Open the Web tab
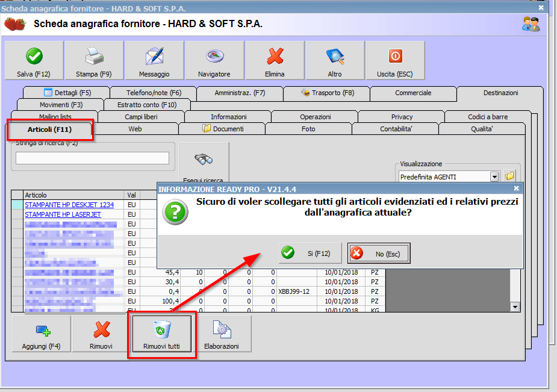The width and height of the screenshot is (557, 392). click(135, 129)
